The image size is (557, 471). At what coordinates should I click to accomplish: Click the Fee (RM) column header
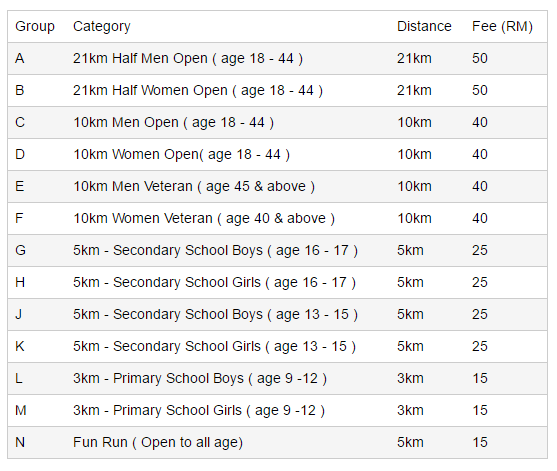(x=502, y=27)
